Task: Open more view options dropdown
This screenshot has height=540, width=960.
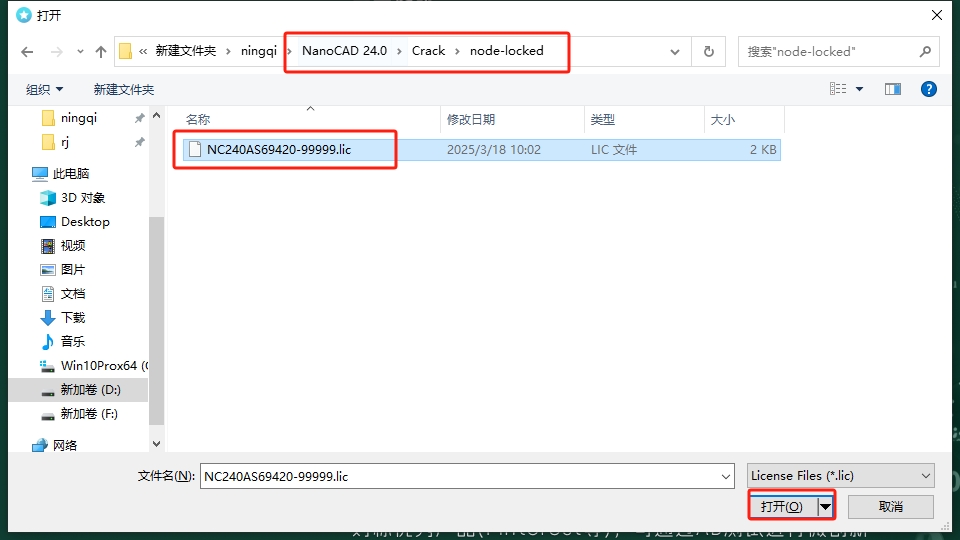Action: [x=860, y=89]
